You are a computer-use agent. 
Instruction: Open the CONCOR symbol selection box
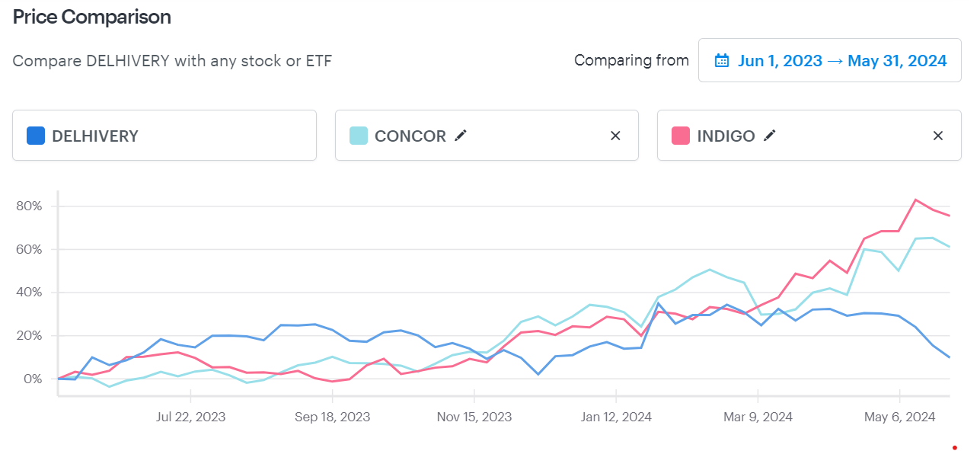[x=487, y=135]
